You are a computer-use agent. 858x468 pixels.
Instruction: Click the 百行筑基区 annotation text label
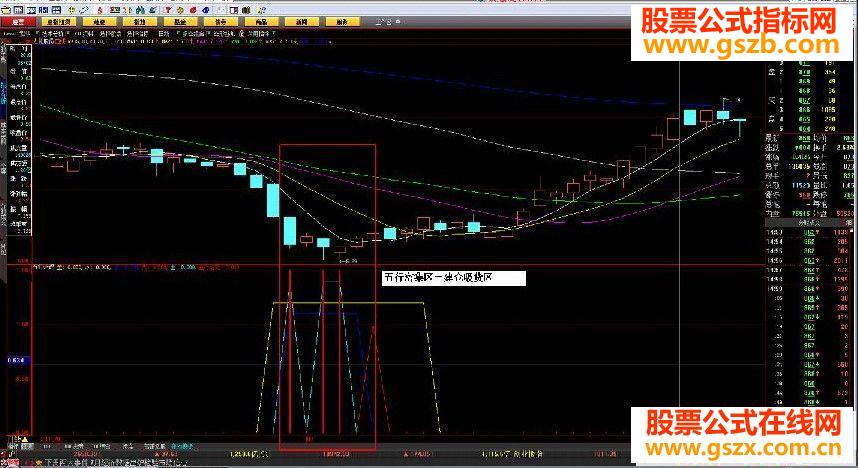coord(453,279)
